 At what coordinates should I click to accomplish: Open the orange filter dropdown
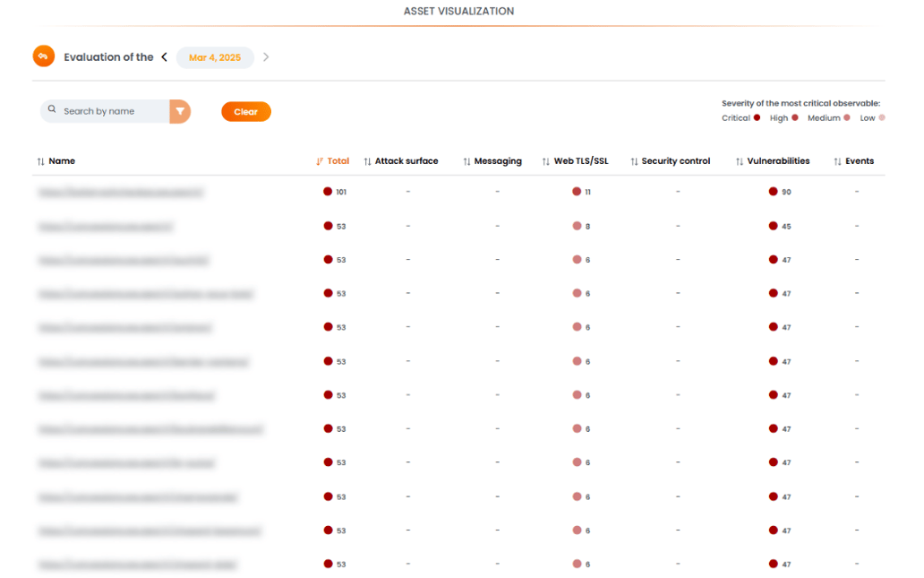point(180,111)
